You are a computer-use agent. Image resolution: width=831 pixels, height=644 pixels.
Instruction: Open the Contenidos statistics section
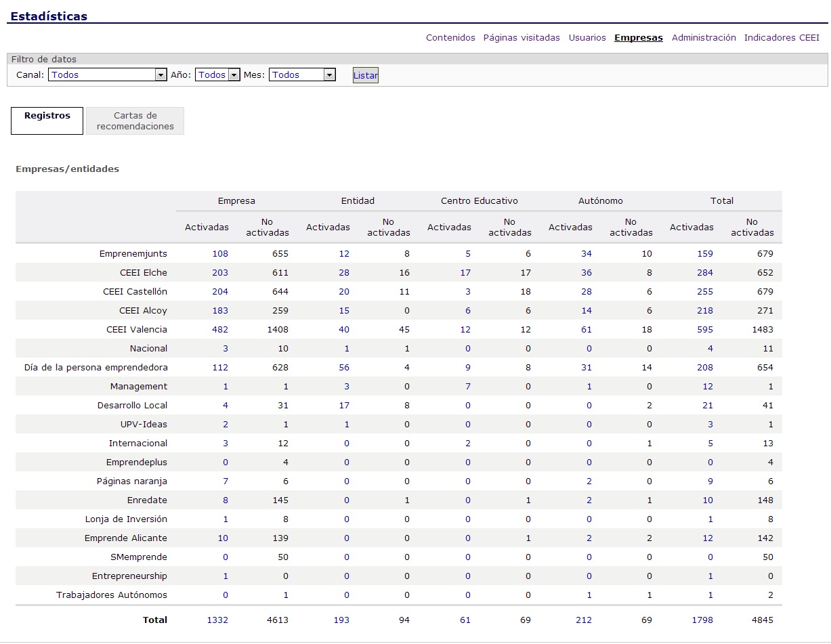click(x=450, y=38)
